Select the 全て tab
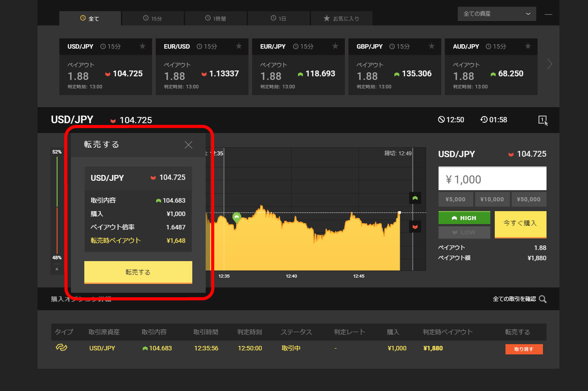Image resolution: width=588 pixels, height=391 pixels. click(90, 18)
